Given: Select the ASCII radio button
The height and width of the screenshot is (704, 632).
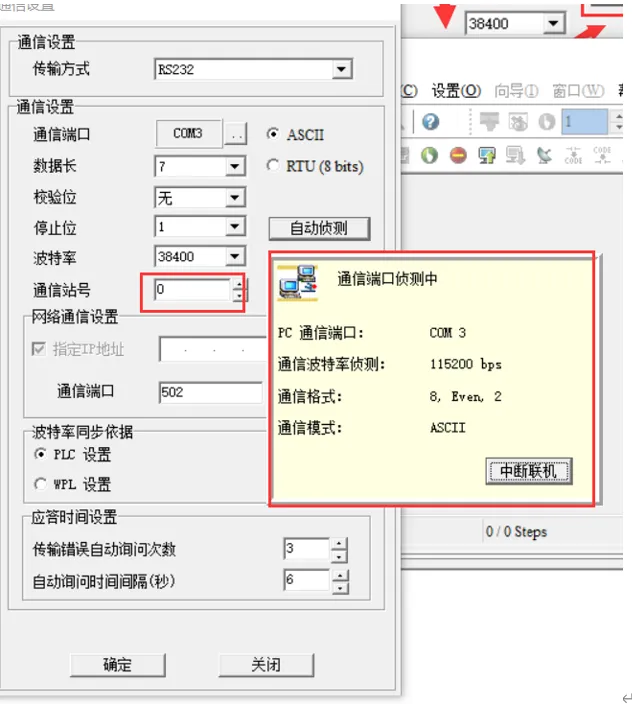Looking at the screenshot, I should click(272, 134).
